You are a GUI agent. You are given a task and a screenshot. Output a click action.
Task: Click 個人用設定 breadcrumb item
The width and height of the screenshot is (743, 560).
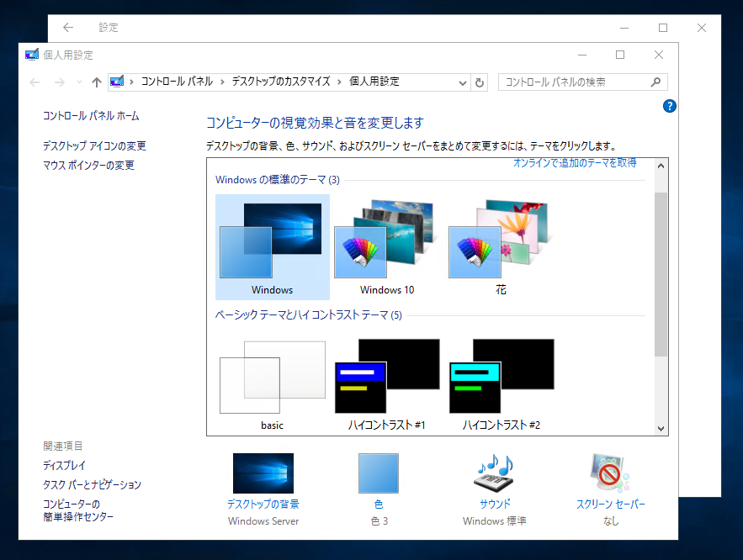[374, 82]
